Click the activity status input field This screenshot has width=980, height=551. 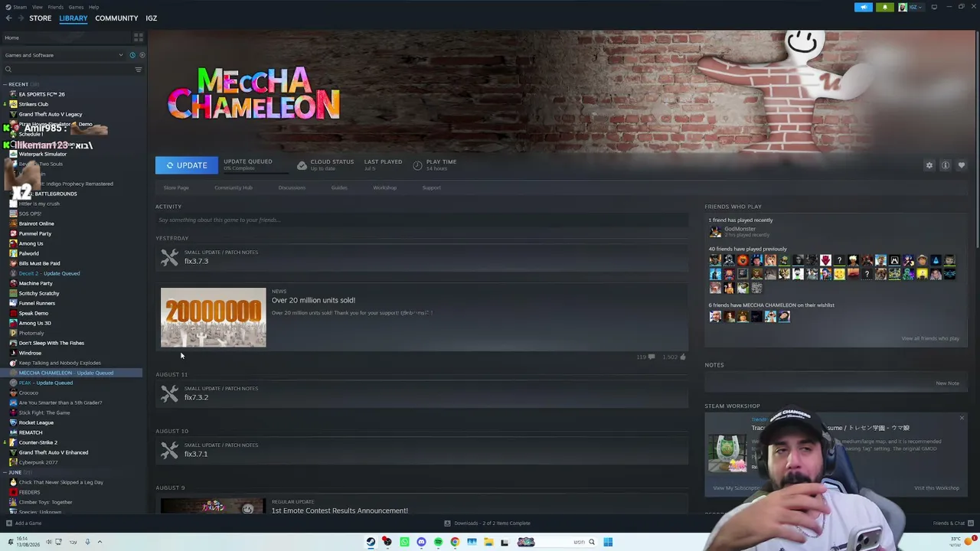(x=422, y=220)
